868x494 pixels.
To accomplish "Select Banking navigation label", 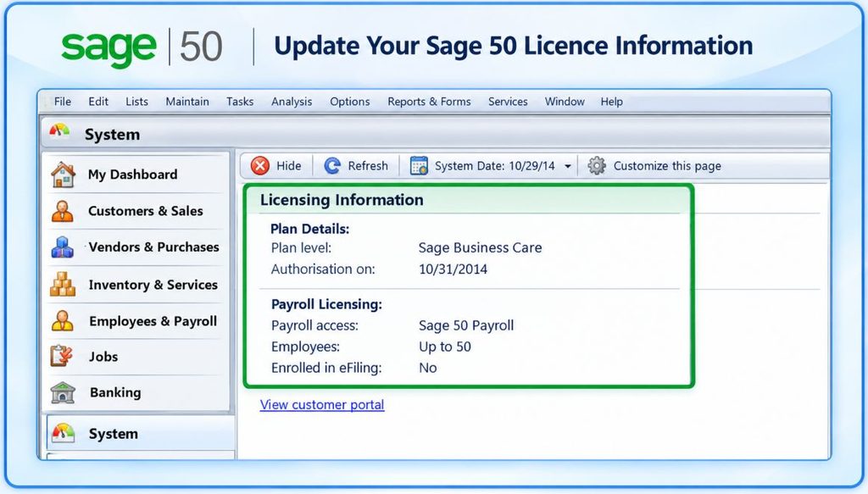I will [x=115, y=392].
